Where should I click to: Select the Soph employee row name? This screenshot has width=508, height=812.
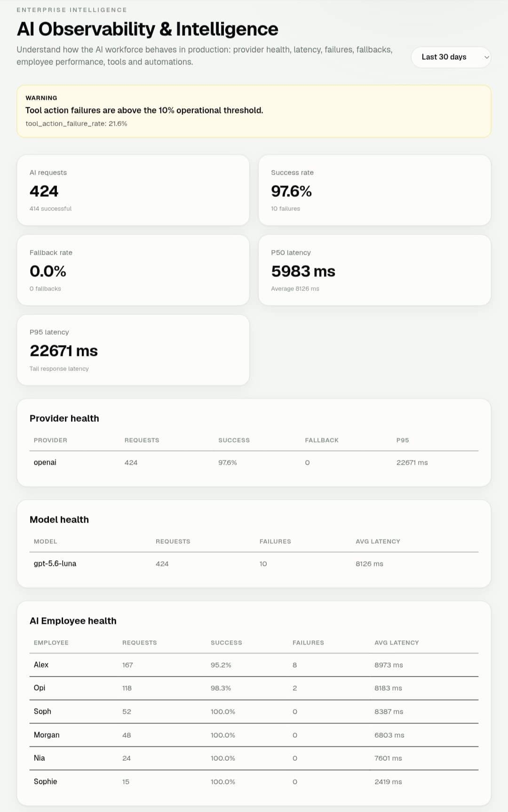tap(42, 711)
